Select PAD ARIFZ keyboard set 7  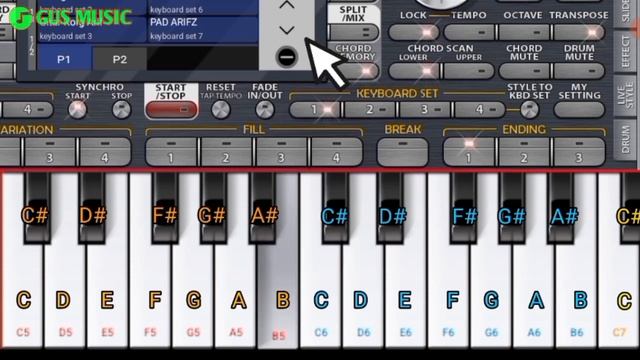203,29
